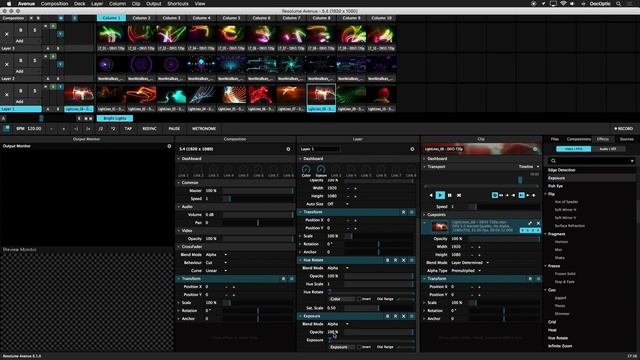The width and height of the screenshot is (640, 360).
Task: Switch to the Files tab
Action: [555, 139]
